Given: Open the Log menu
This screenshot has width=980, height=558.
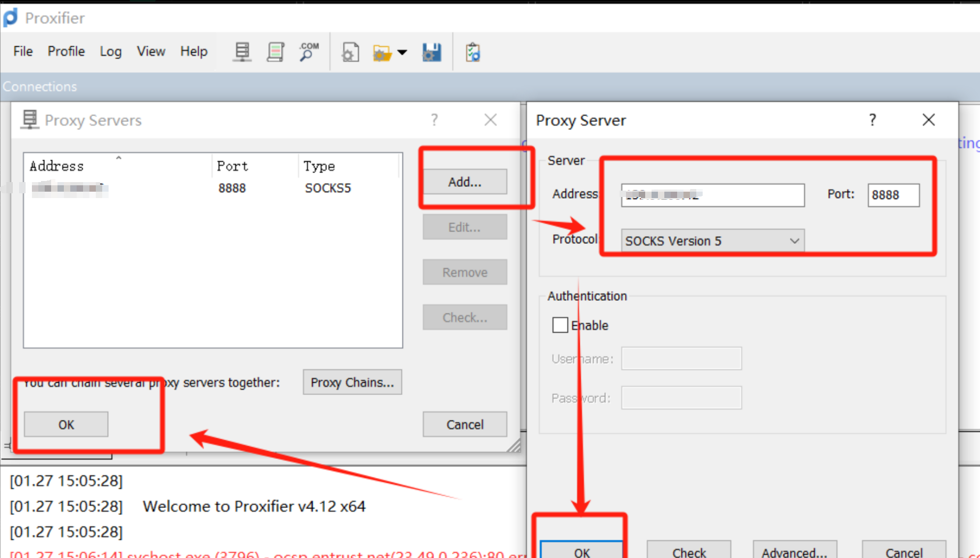Looking at the screenshot, I should [x=111, y=51].
